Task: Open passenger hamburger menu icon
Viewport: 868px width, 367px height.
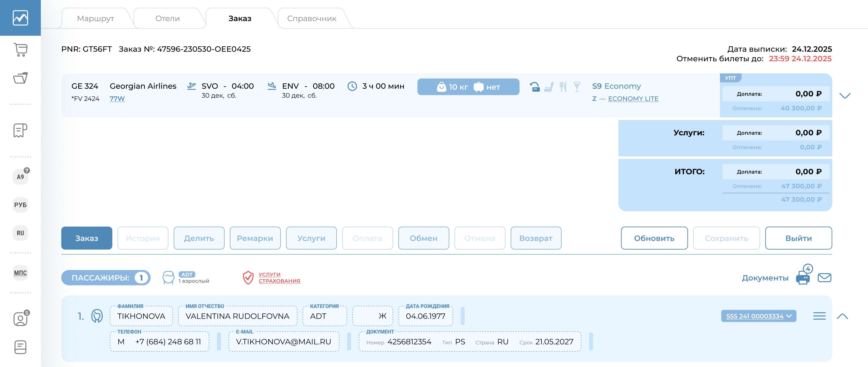Action: click(x=819, y=316)
